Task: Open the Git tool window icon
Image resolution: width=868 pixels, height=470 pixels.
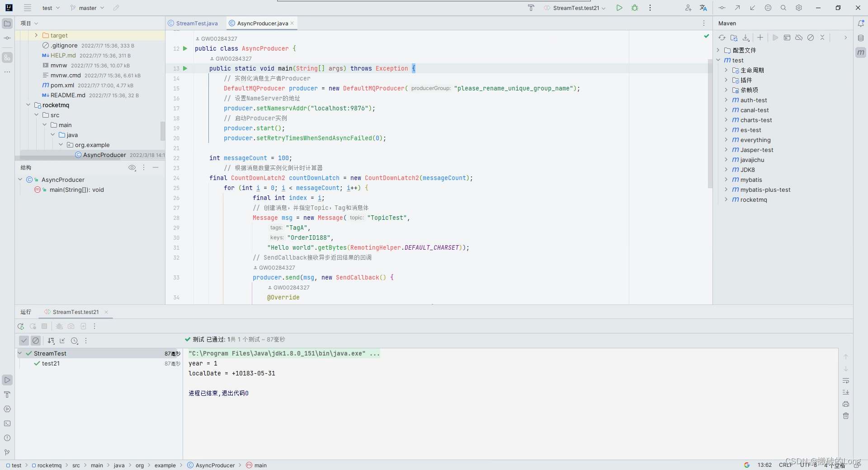Action: (7, 452)
